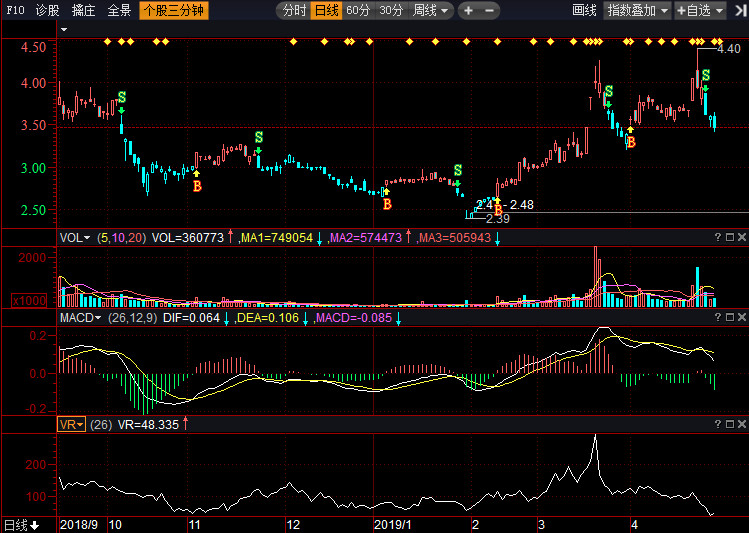The width and height of the screenshot is (749, 533).
Task: Switch to daily K-line (日线) period
Action: (x=326, y=11)
